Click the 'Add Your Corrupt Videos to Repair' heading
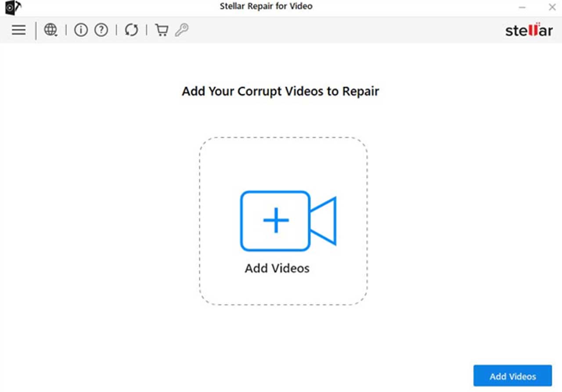The image size is (562, 392). click(x=280, y=91)
